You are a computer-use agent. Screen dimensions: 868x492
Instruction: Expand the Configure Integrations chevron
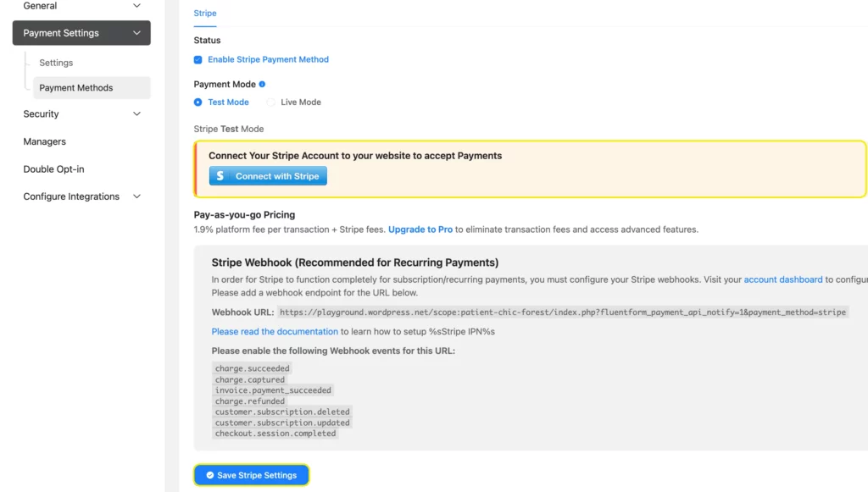tap(136, 196)
